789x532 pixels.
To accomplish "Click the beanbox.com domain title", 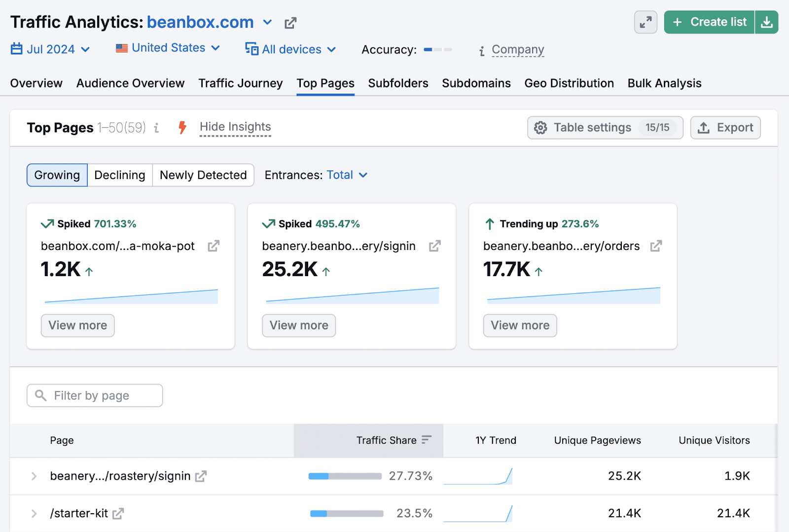I will (x=200, y=22).
